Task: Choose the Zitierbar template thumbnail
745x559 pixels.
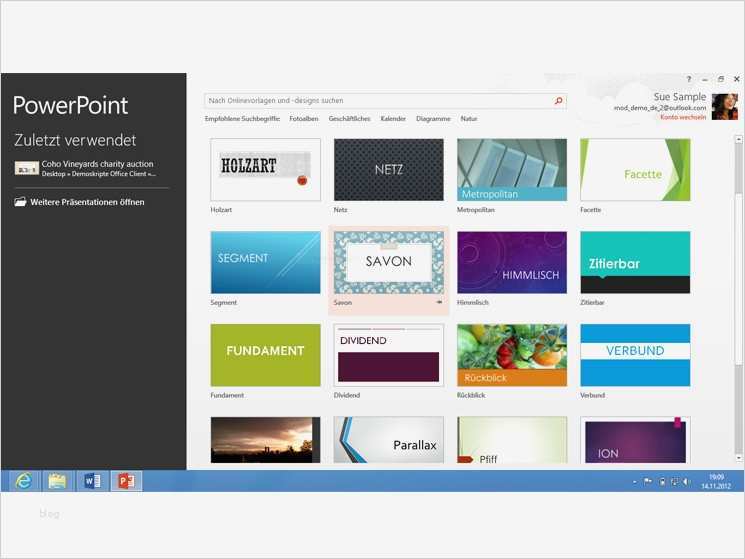Action: pyautogui.click(x=635, y=262)
